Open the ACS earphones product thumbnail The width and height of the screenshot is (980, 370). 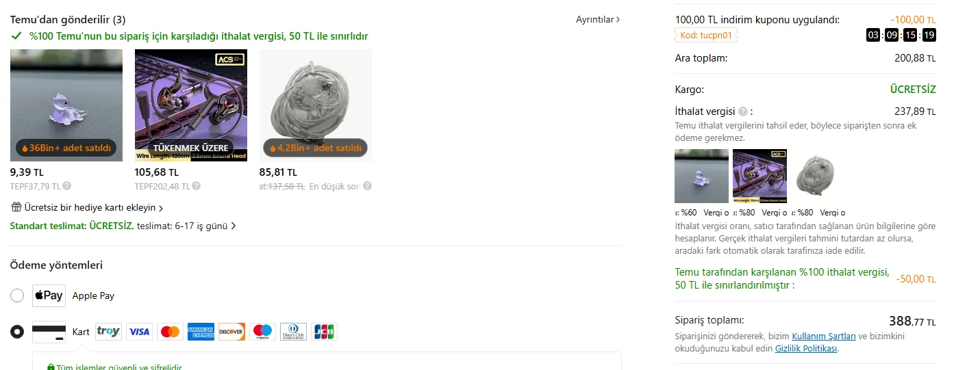(x=191, y=105)
